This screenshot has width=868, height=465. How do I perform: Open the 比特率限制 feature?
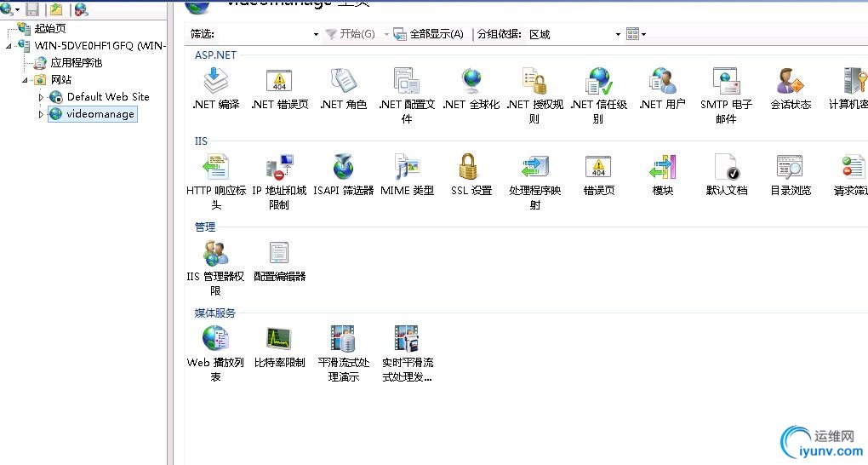pyautogui.click(x=280, y=347)
